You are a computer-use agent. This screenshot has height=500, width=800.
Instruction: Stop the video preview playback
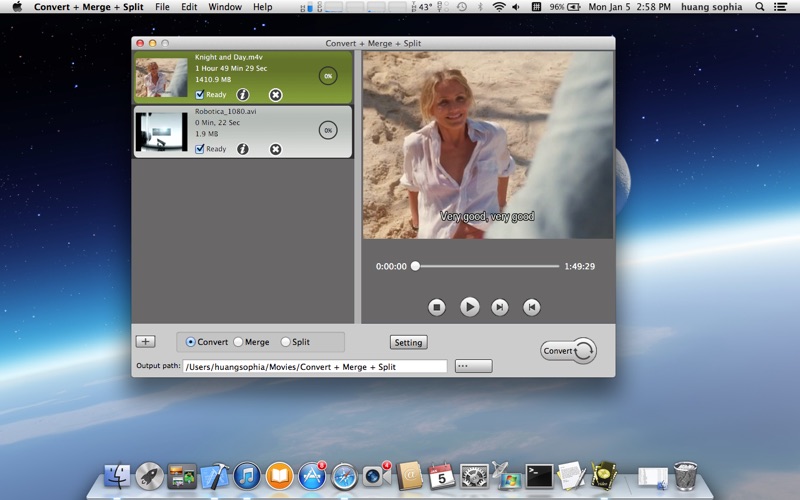[437, 307]
